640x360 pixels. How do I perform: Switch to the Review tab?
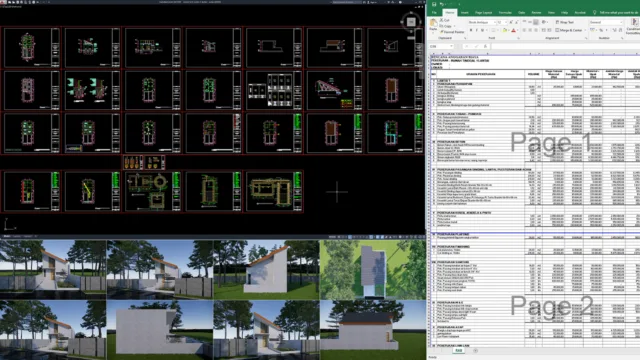click(536, 13)
